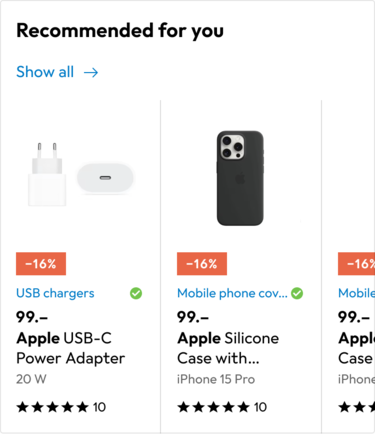
Task: Open the black iPhone silicone case image
Action: (240, 178)
